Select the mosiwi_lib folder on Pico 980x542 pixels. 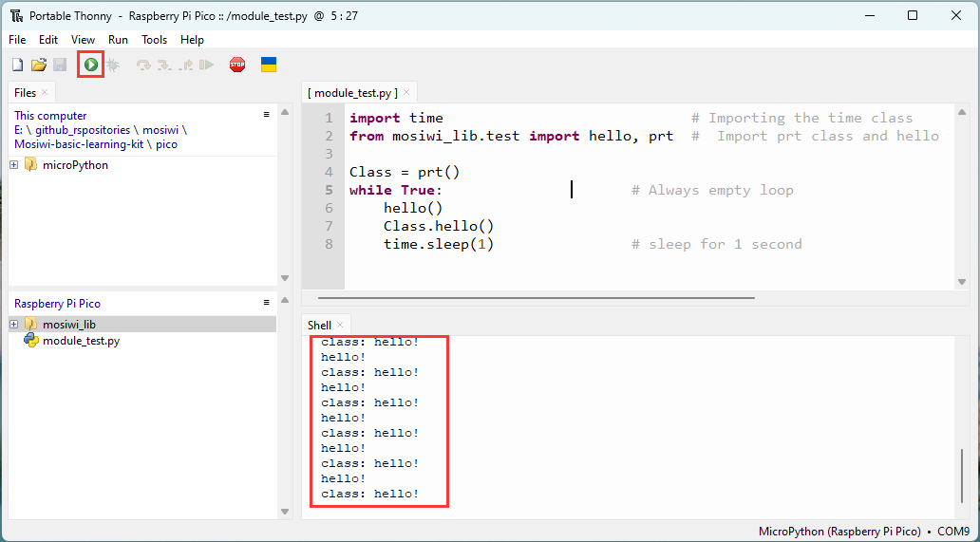[x=68, y=324]
